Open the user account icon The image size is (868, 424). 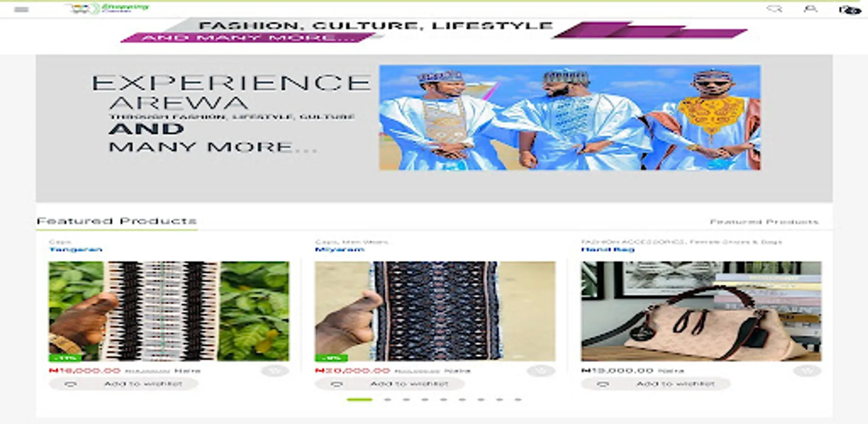click(810, 9)
